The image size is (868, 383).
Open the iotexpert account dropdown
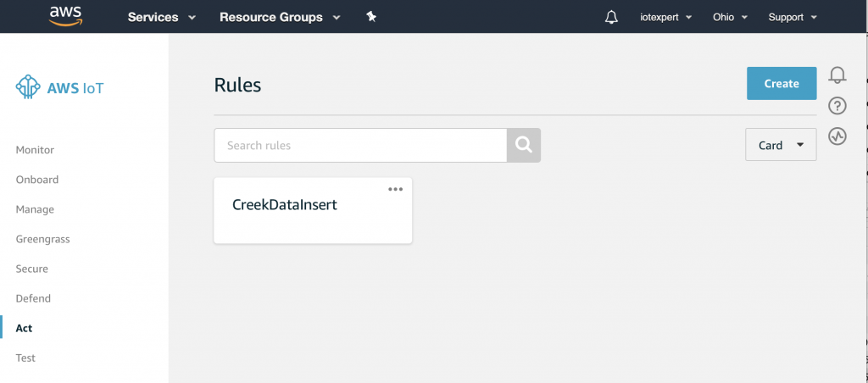666,17
